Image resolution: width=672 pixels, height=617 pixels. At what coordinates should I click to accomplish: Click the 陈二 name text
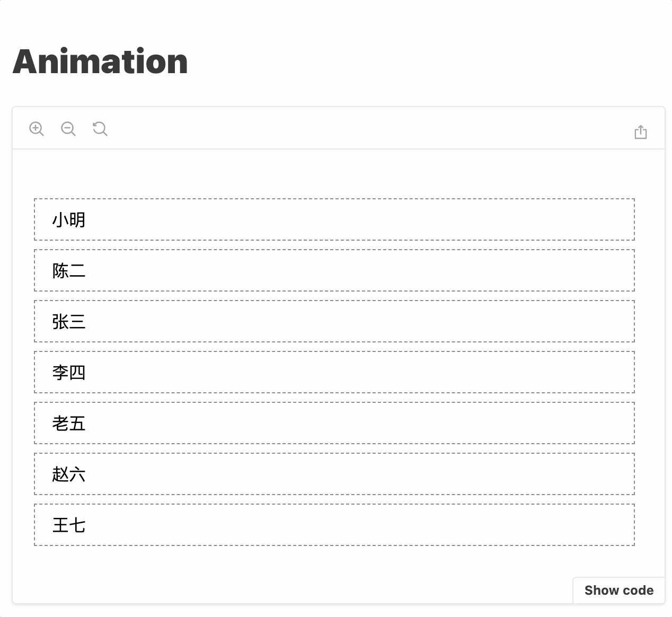tap(69, 271)
